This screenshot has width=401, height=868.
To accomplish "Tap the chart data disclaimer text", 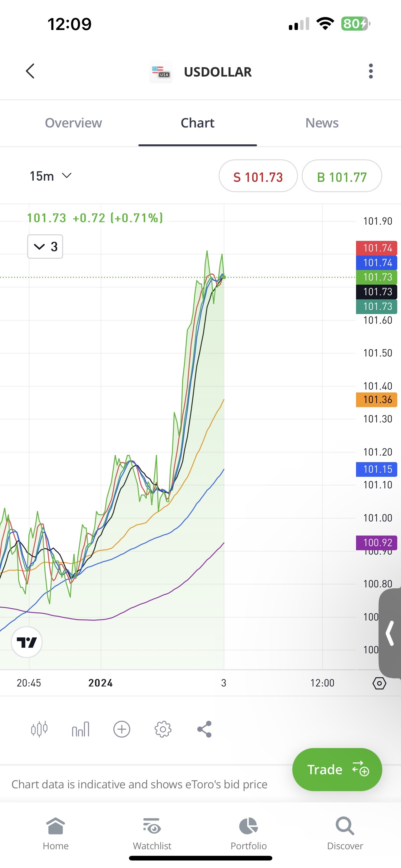I will pos(139,785).
